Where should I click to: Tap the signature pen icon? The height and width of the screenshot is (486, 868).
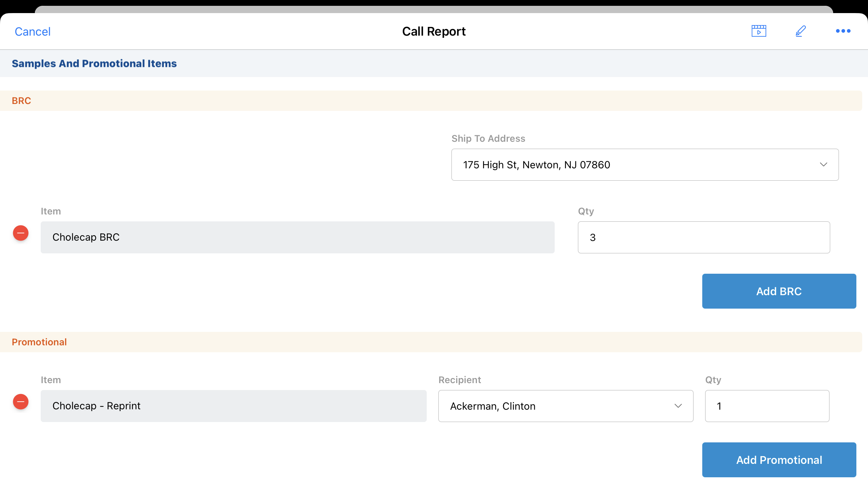click(801, 31)
